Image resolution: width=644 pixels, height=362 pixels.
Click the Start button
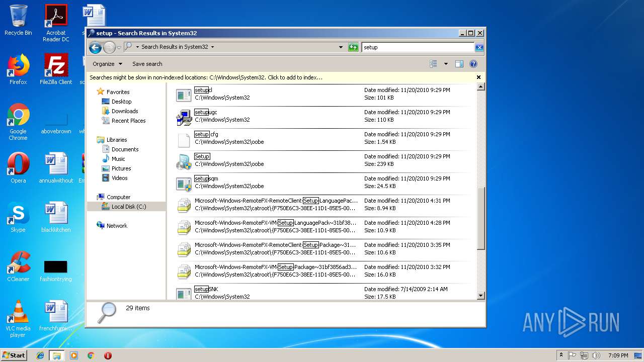14,355
